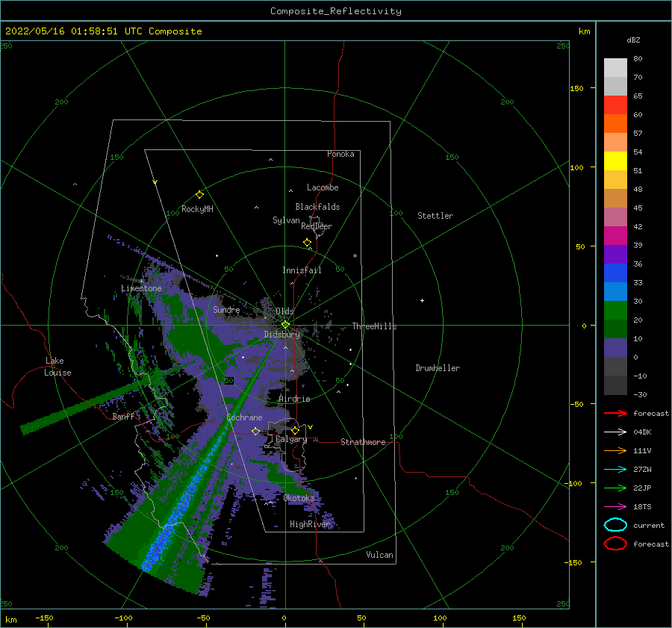Click the cyan 27ZW arrow in legend
This screenshot has width=672, height=628.
point(615,470)
